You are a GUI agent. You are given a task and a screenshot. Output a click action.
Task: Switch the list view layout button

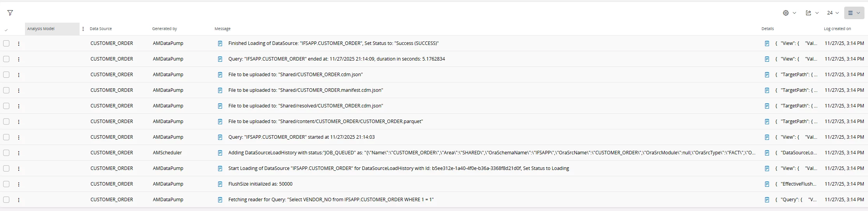(x=854, y=13)
